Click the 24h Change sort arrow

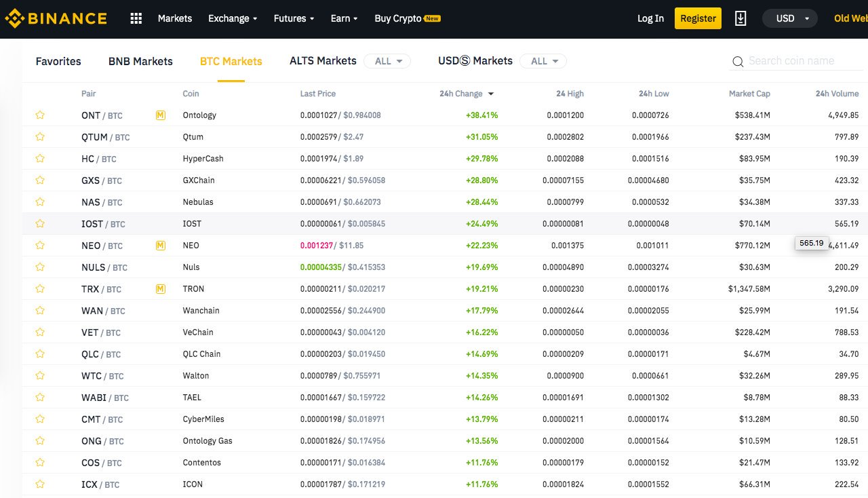[x=491, y=94]
